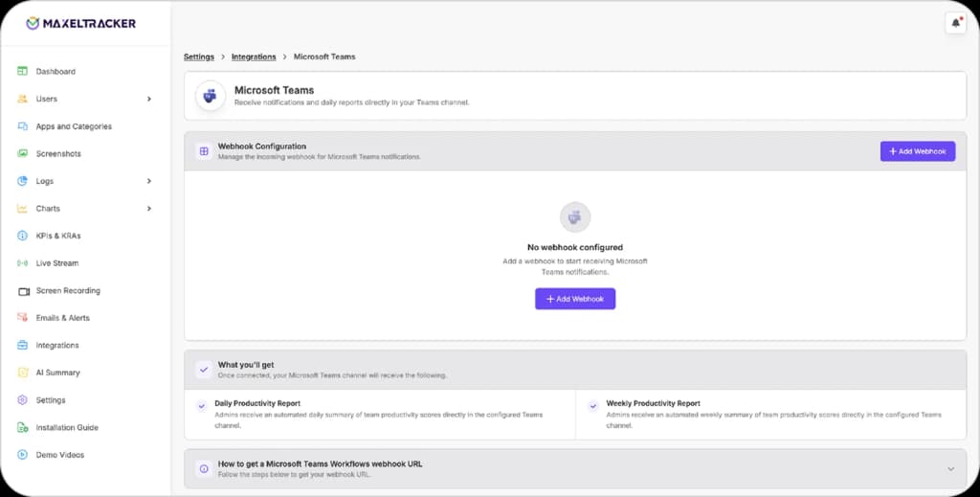Click the Apps and Categories icon

(x=23, y=126)
